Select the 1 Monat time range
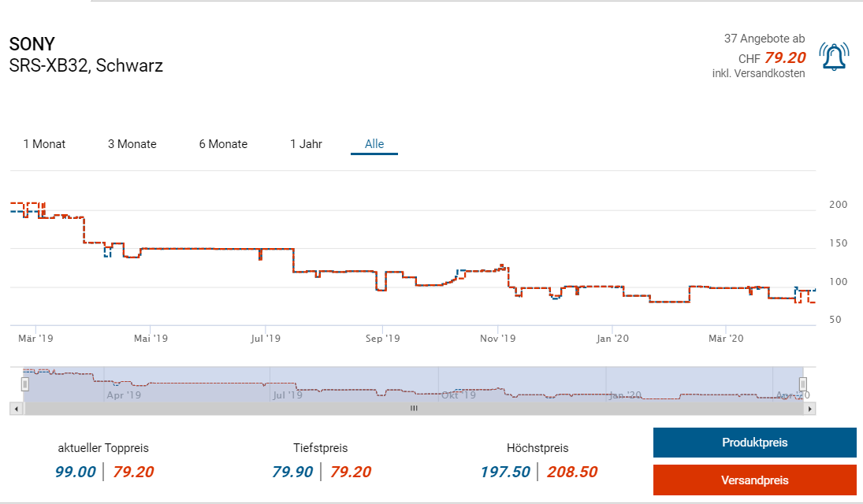This screenshot has height=504, width=863. (44, 144)
